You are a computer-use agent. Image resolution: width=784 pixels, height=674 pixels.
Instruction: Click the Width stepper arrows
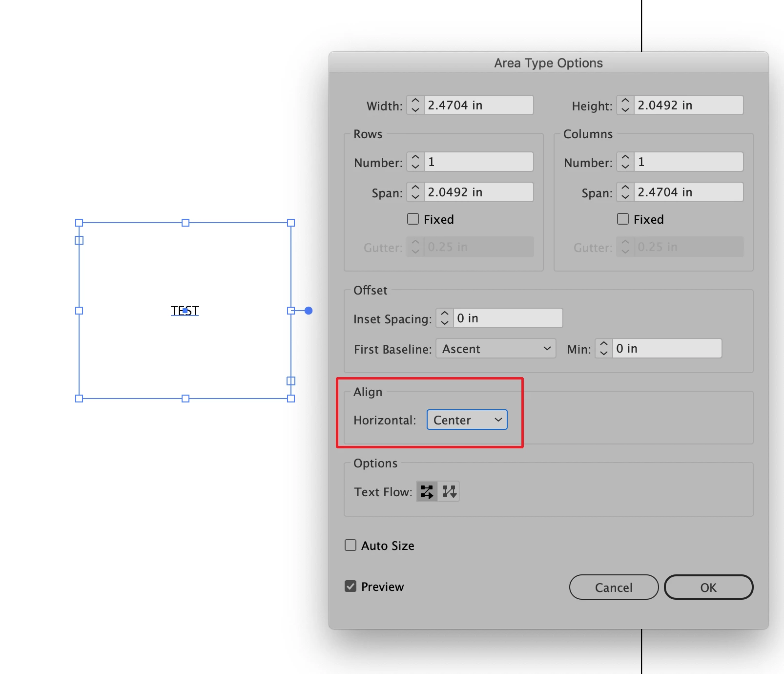click(x=415, y=105)
